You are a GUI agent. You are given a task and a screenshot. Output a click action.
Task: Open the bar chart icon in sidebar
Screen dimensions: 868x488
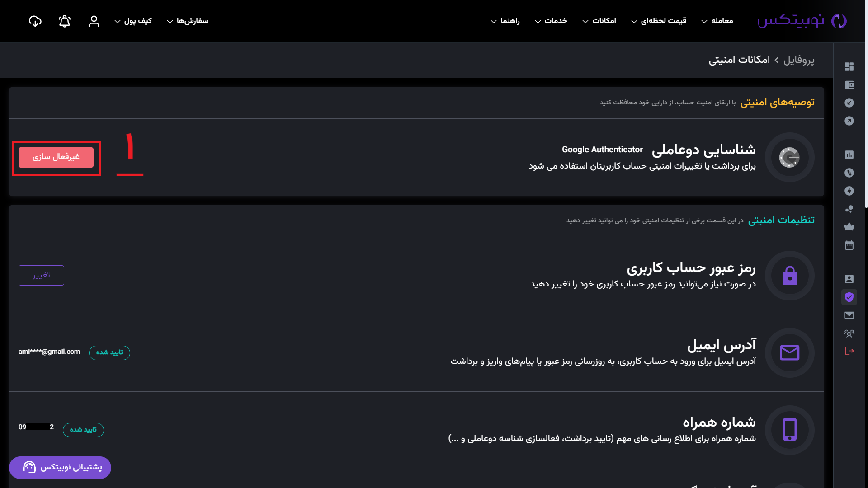[849, 155]
